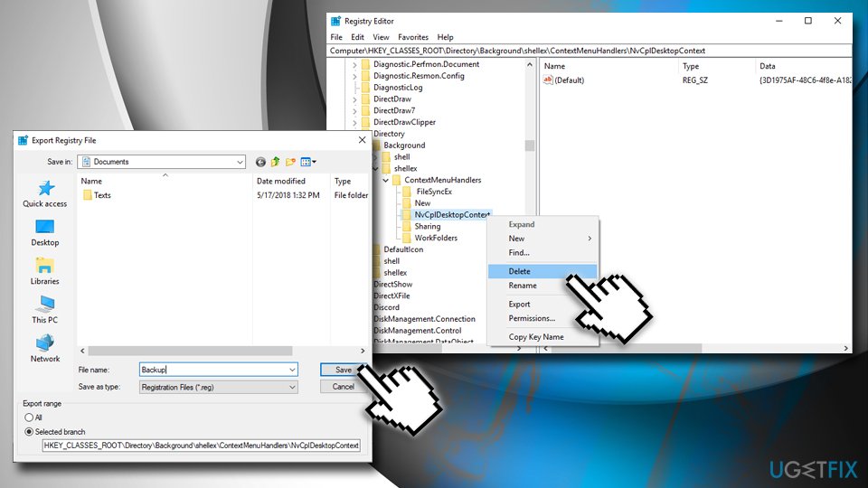The height and width of the screenshot is (488, 868).
Task: Click the Texts folder icon in file list
Action: [88, 195]
